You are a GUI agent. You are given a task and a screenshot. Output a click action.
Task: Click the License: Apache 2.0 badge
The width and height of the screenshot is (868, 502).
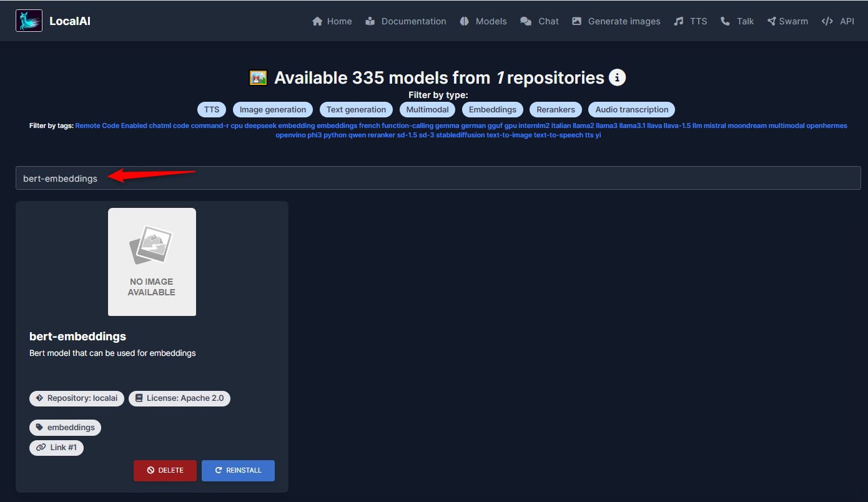click(179, 398)
